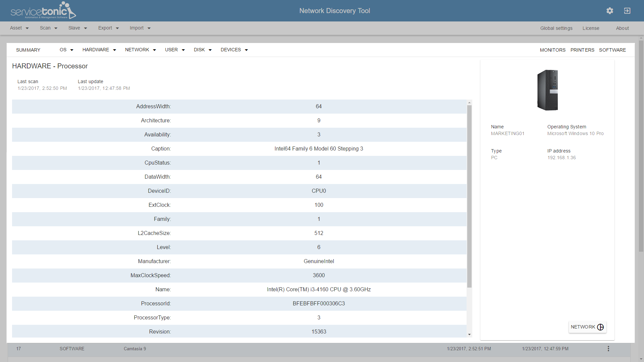Click the IP address 192.168.1.36
The width and height of the screenshot is (644, 362).
[x=561, y=158]
